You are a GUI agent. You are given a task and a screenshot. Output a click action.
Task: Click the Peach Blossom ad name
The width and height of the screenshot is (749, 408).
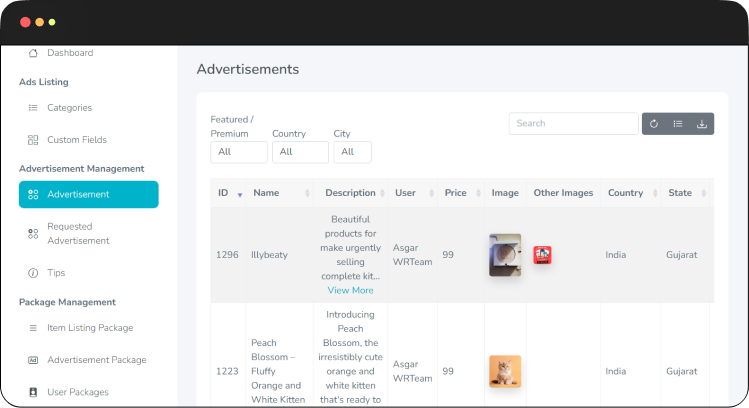278,371
